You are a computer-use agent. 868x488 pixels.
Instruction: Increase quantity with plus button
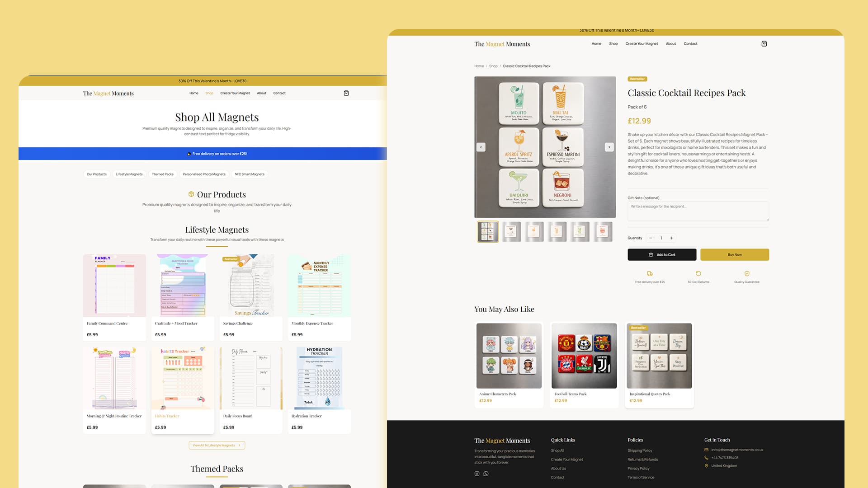pyautogui.click(x=671, y=238)
